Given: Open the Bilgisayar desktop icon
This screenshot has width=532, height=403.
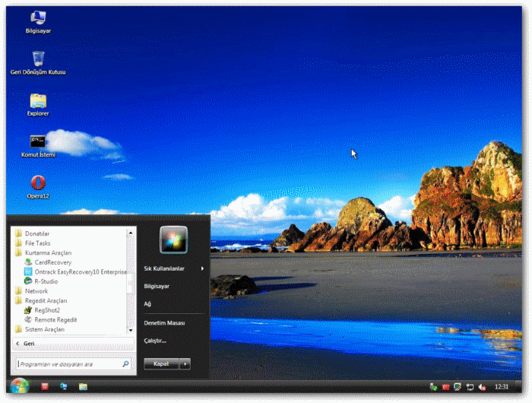Looking at the screenshot, I should [37, 18].
